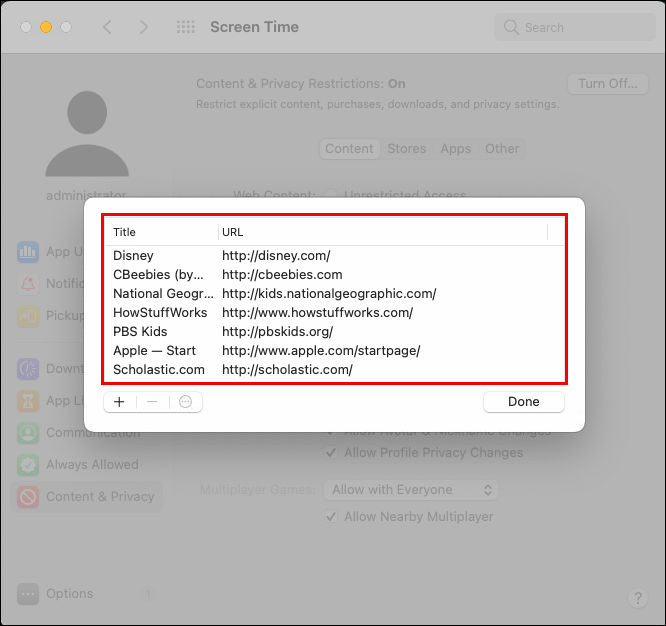Click the http://cbeebies.com URL cell
Screen dimensions: 666x626
pos(282,275)
